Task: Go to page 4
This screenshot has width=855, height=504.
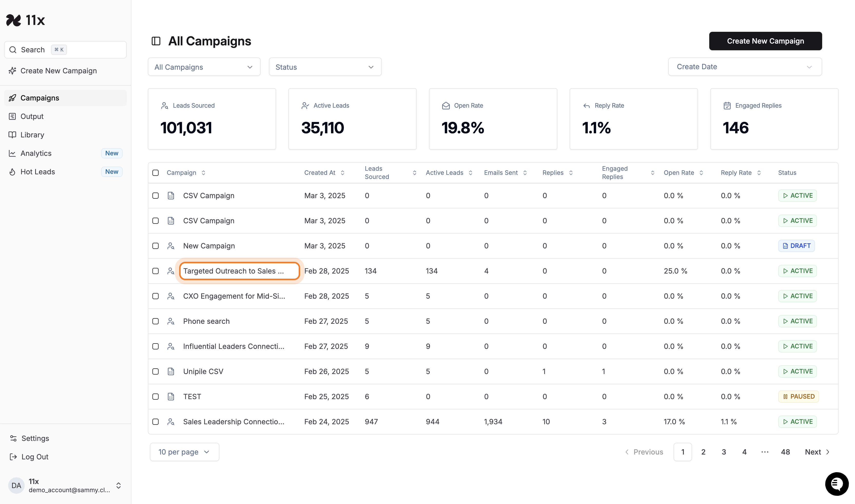Action: 744,452
